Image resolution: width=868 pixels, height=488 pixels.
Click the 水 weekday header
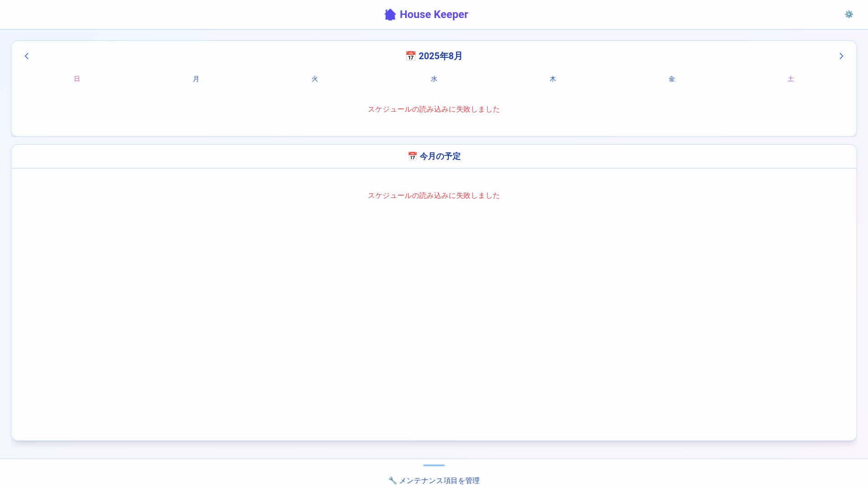tap(434, 79)
